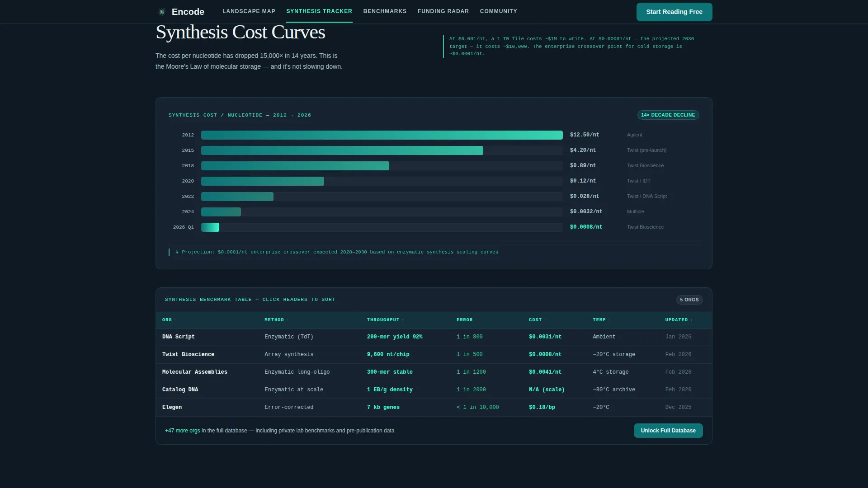Click the Twist / IDT source label
868x488 pixels.
point(638,181)
